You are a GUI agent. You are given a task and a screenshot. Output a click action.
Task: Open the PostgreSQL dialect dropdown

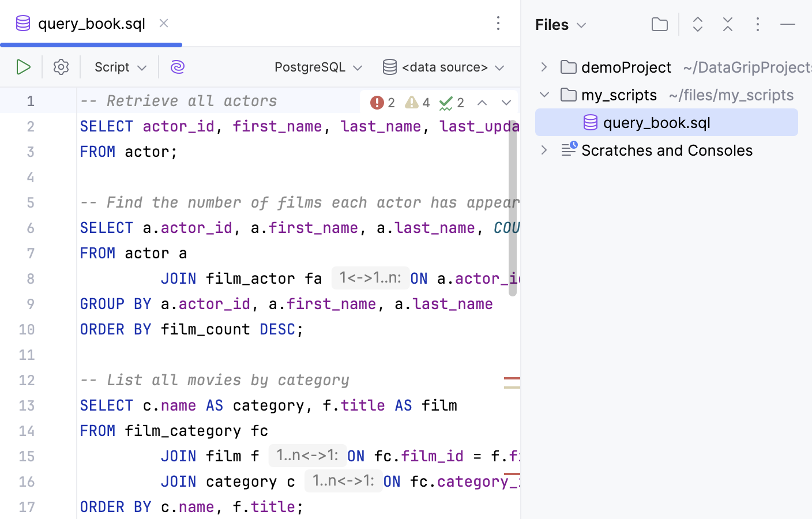pyautogui.click(x=318, y=67)
